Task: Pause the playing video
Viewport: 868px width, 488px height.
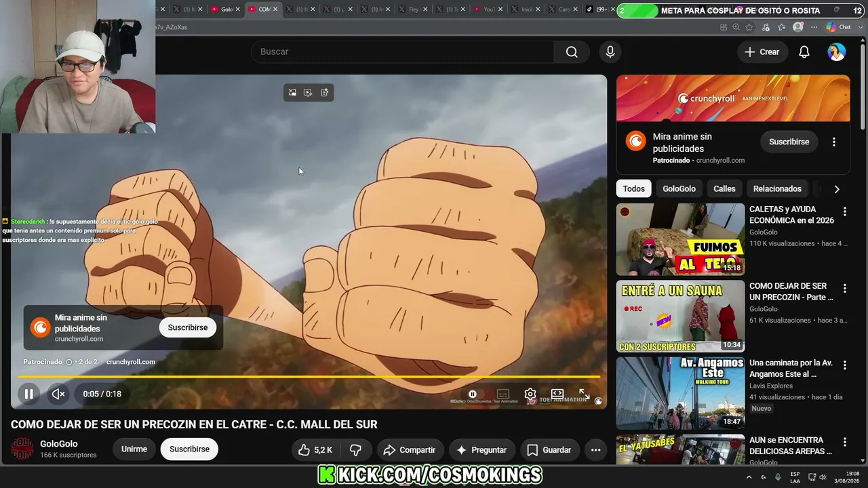Action: tap(29, 394)
